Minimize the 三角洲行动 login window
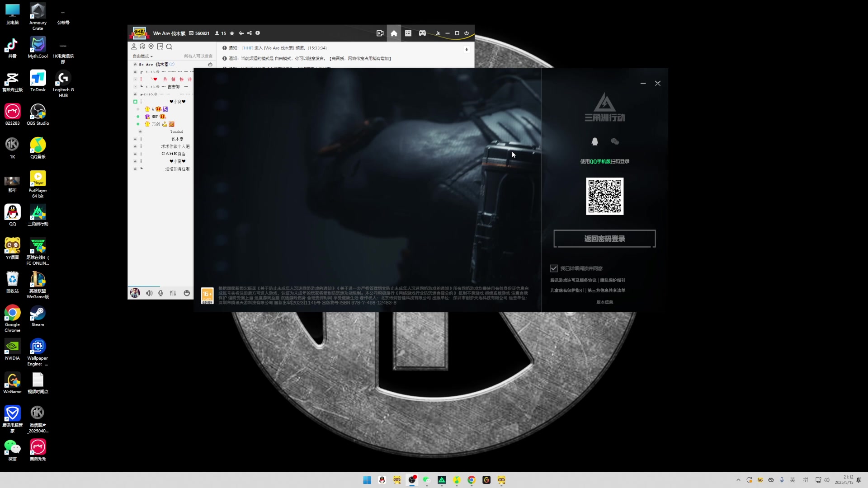Viewport: 868px width, 488px height. 643,84
